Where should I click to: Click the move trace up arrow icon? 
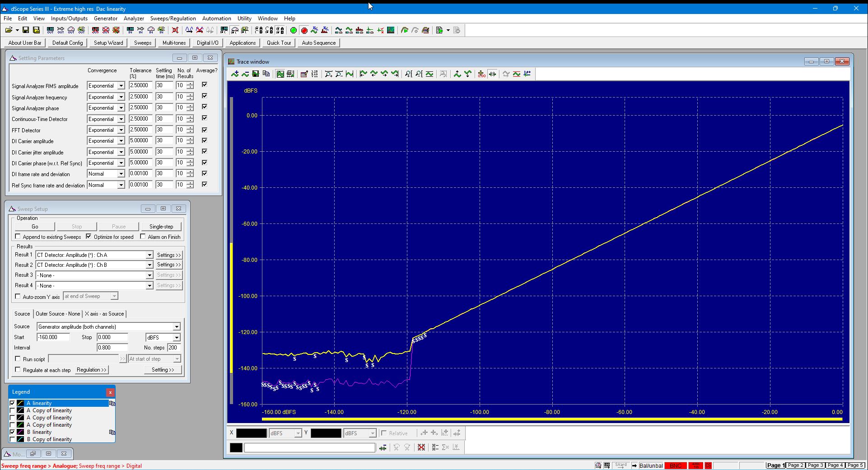pos(457,74)
